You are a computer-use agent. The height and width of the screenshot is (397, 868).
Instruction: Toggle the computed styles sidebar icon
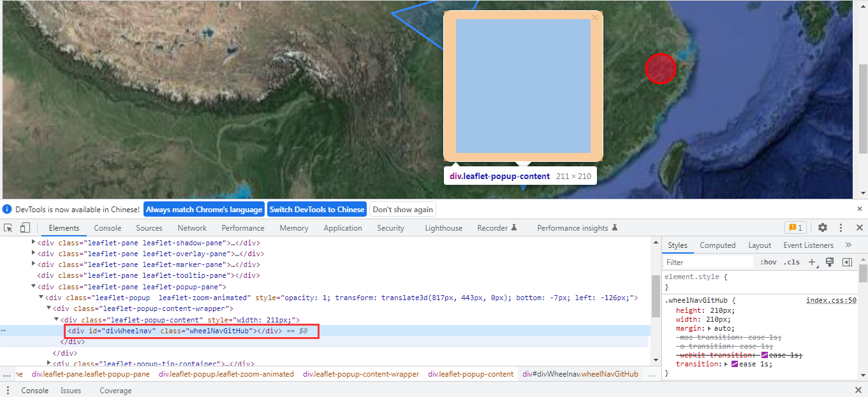847,262
